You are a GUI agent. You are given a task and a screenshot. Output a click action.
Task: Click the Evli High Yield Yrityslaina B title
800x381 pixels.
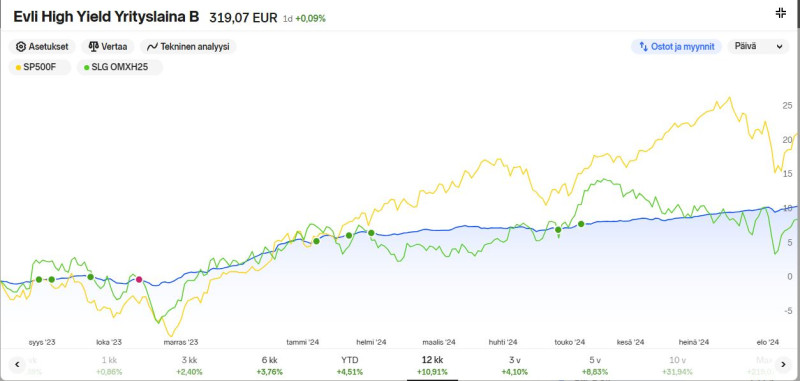[x=107, y=17]
